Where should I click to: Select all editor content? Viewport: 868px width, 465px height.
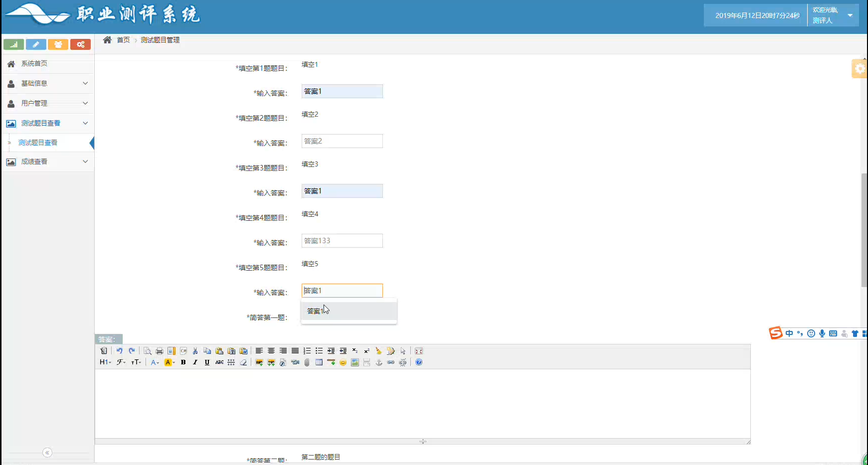pyautogui.click(x=403, y=351)
